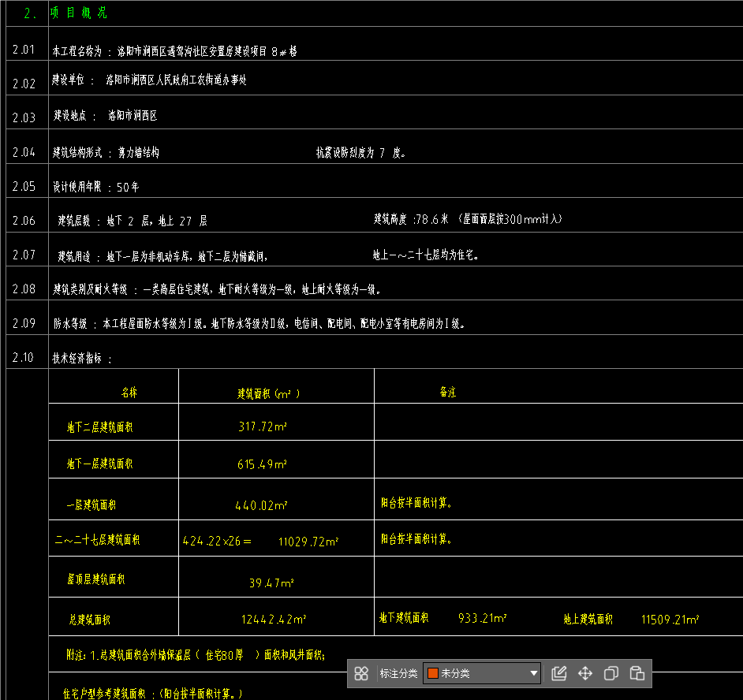
Task: Open the 未分类 annotation category dropdown
Action: point(481,673)
